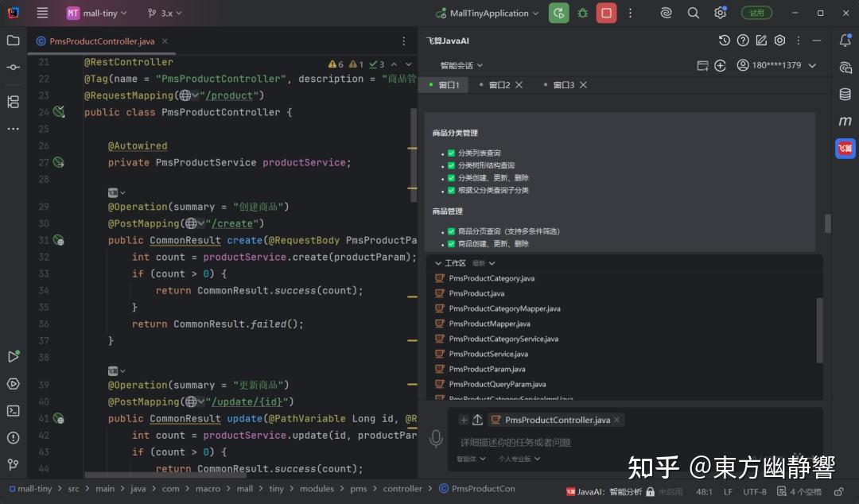859x504 pixels.
Task: Open the 最新 sort dropdown
Action: [x=484, y=263]
